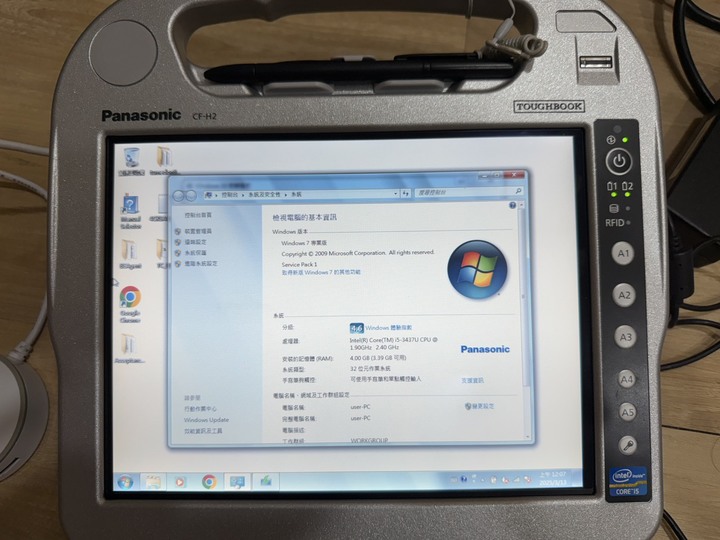The width and height of the screenshot is (720, 540).
Task: Open Windows Explorer from the taskbar
Action: pos(153,482)
